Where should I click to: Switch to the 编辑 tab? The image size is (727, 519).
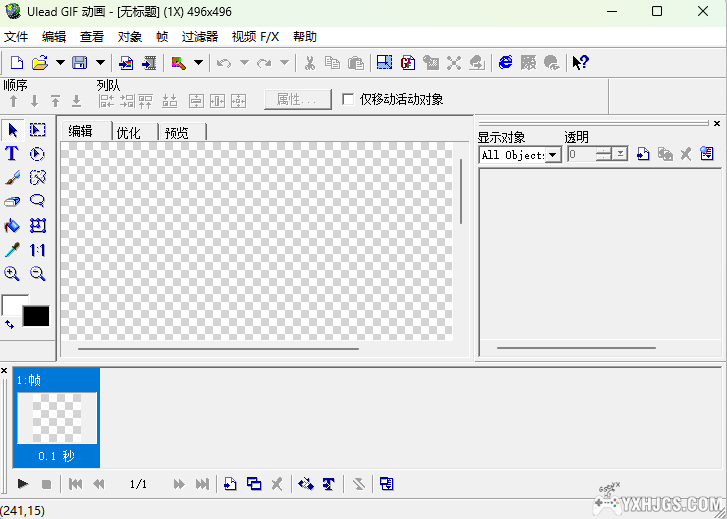[x=86, y=131]
